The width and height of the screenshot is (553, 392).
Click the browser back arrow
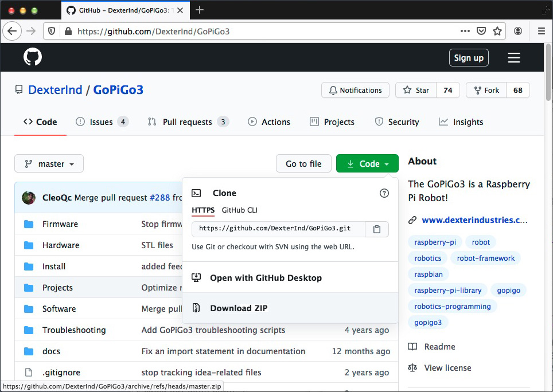tap(13, 31)
